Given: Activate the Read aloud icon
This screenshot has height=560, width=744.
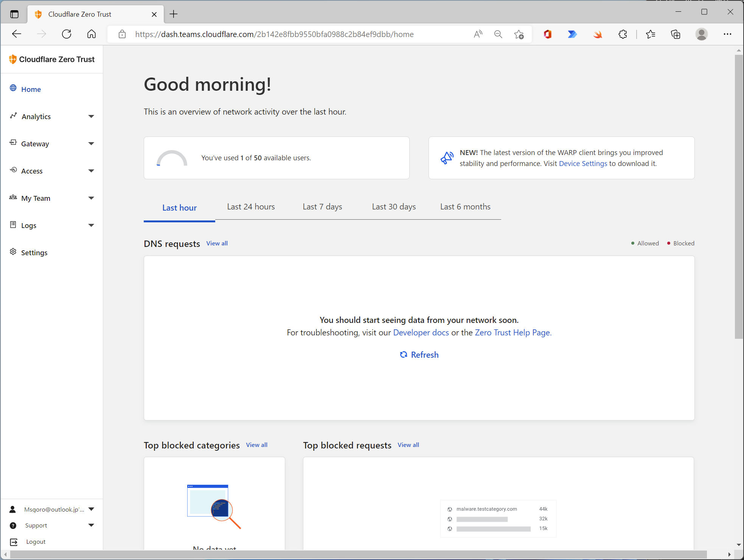Looking at the screenshot, I should (x=478, y=34).
